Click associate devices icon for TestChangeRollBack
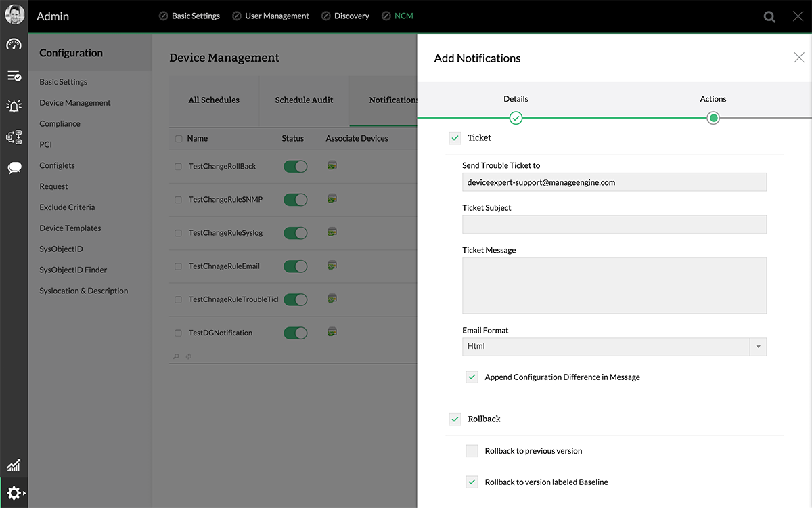Screen dimensions: 812x508 (332, 165)
